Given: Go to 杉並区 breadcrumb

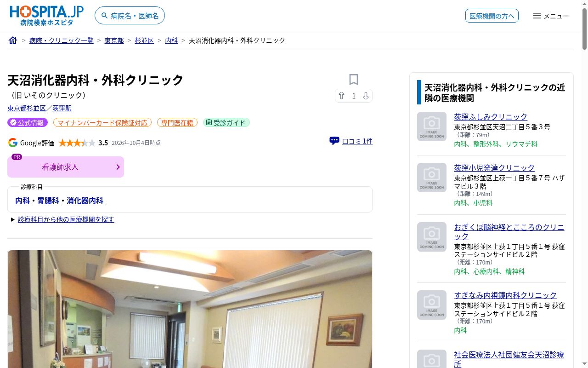Looking at the screenshot, I should (144, 40).
